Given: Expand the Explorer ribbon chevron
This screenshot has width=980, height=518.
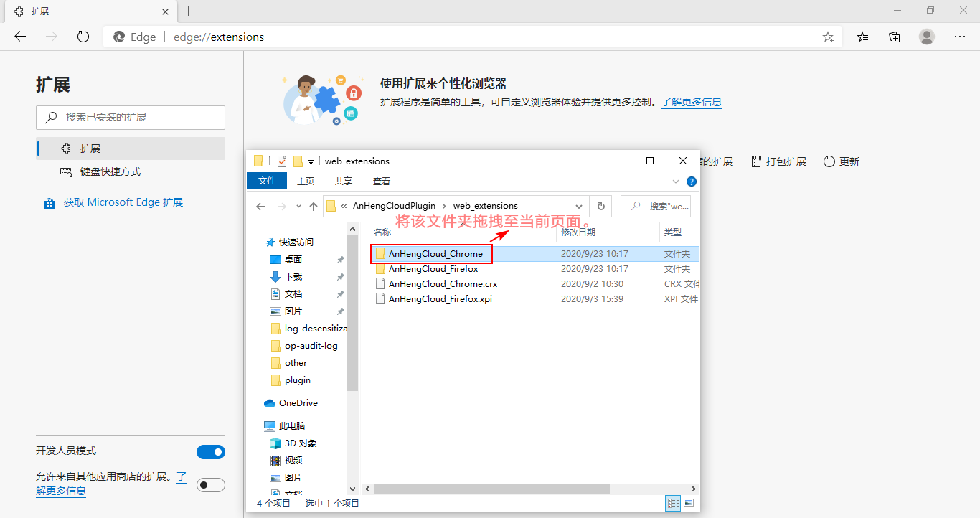Looking at the screenshot, I should click(x=676, y=182).
